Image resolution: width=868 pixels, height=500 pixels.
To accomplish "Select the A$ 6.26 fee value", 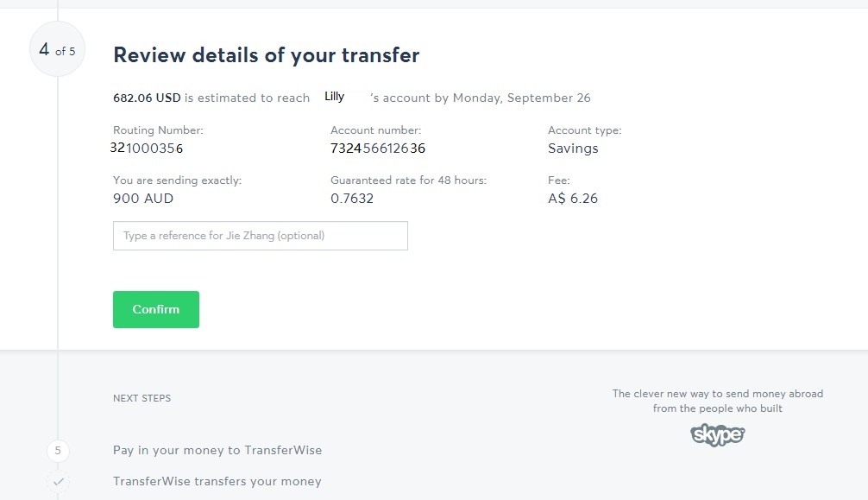I will click(x=573, y=199).
